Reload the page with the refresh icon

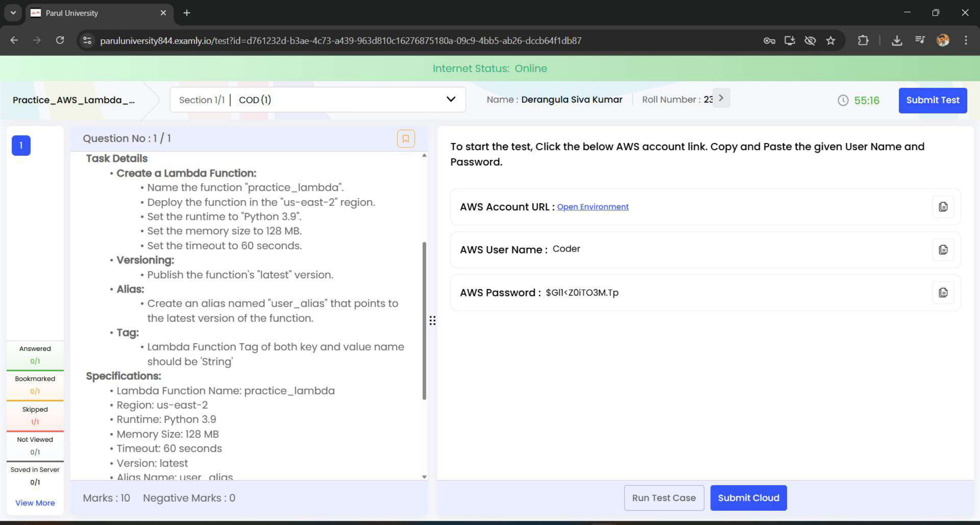pos(60,40)
